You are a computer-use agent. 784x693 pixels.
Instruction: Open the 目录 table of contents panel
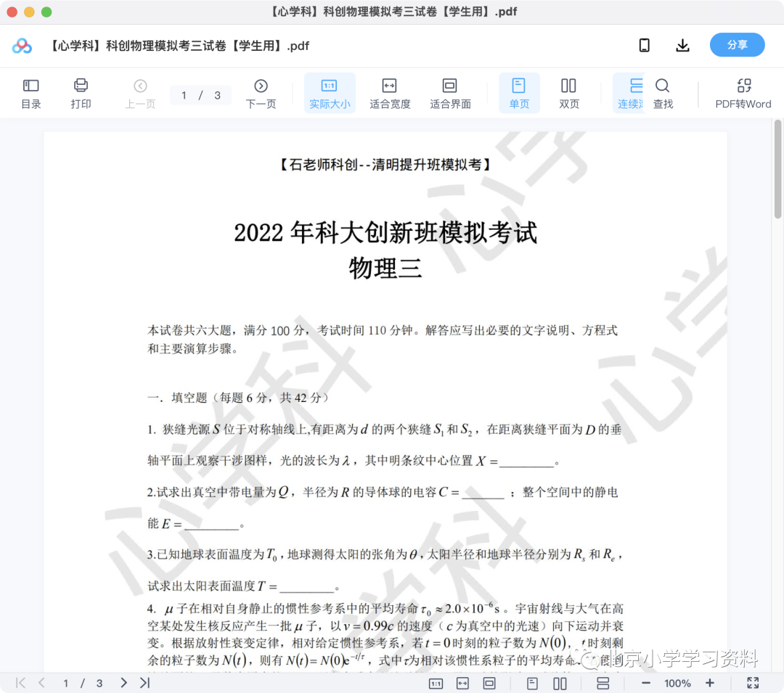point(31,93)
